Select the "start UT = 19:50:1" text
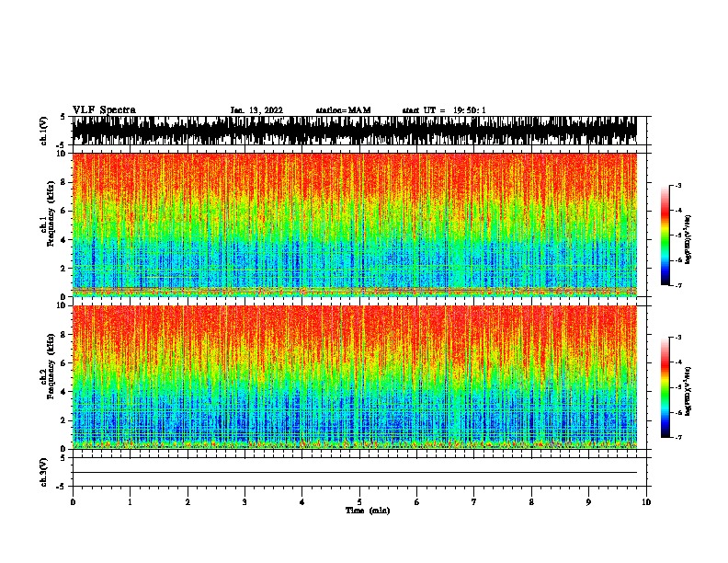This screenshot has height=563, width=728. [x=444, y=110]
